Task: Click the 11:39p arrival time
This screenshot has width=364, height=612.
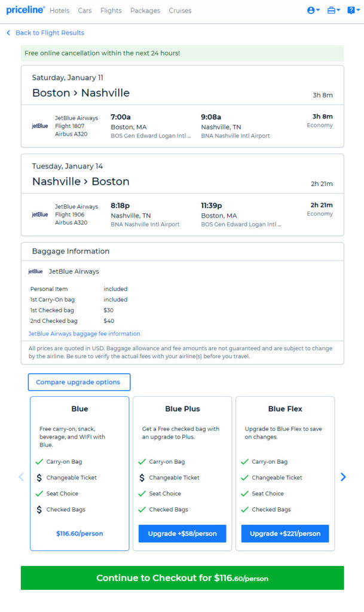Action: pyautogui.click(x=212, y=206)
